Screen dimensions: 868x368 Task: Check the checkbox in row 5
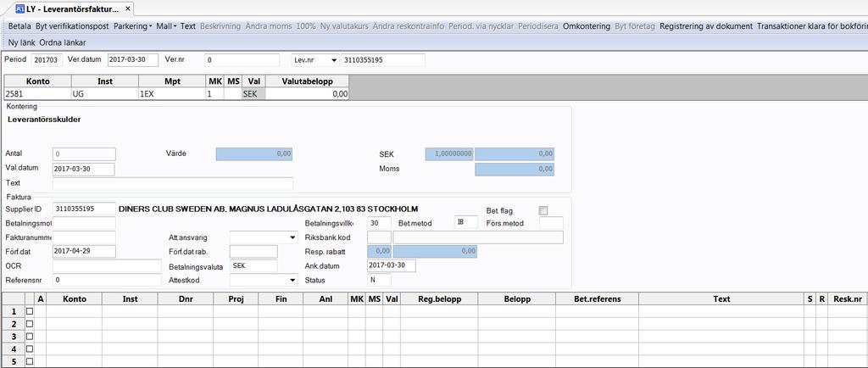click(30, 361)
